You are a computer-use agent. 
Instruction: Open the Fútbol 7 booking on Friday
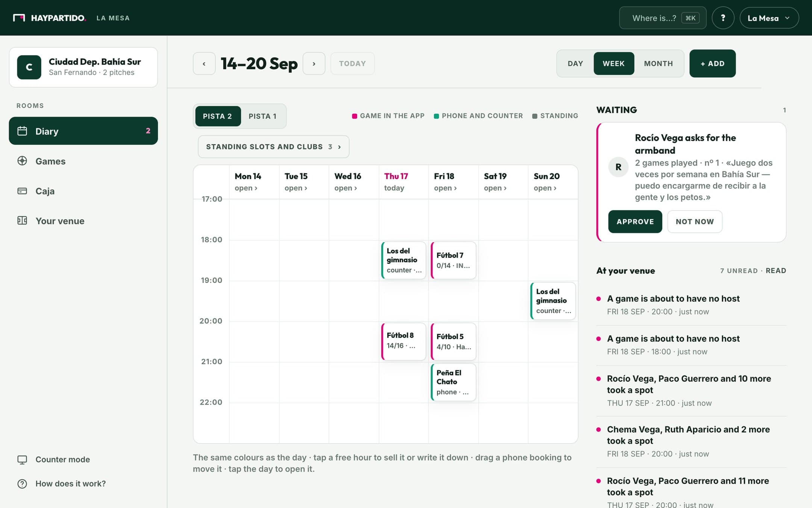point(453,260)
